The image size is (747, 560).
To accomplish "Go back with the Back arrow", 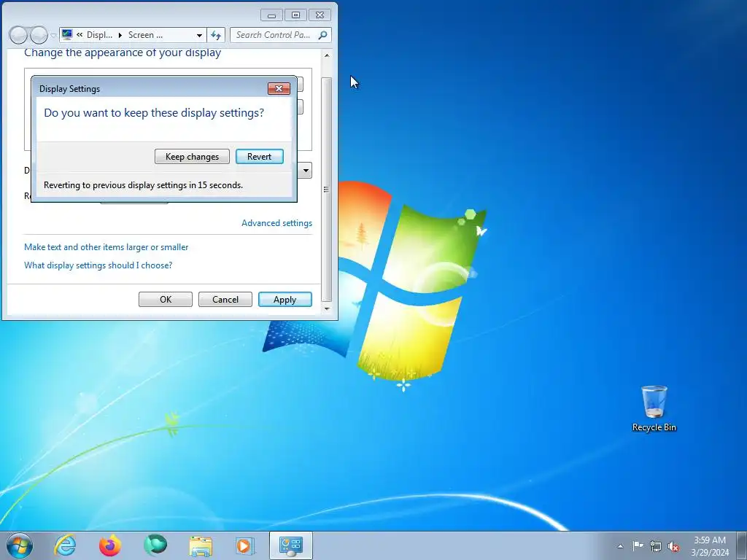I will point(18,35).
